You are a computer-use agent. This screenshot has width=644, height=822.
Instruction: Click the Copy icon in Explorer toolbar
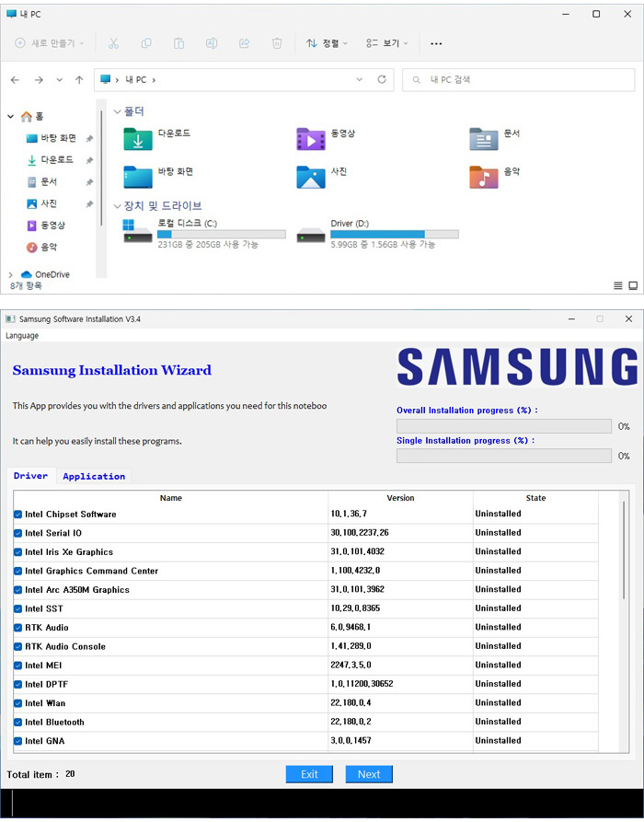click(x=146, y=43)
